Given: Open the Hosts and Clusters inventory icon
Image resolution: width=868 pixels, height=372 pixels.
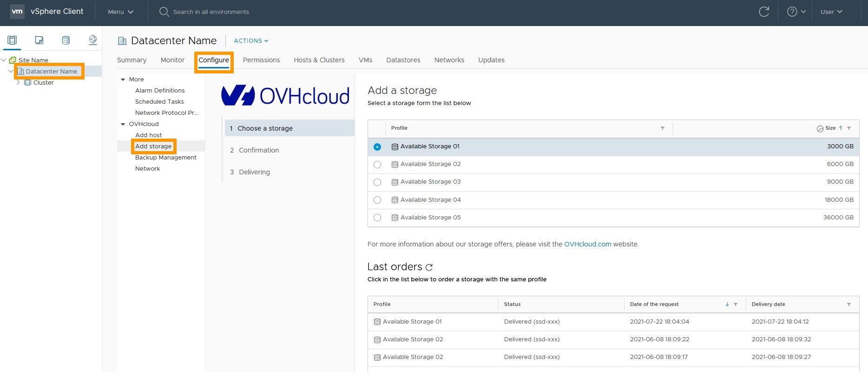Looking at the screenshot, I should click(x=12, y=40).
